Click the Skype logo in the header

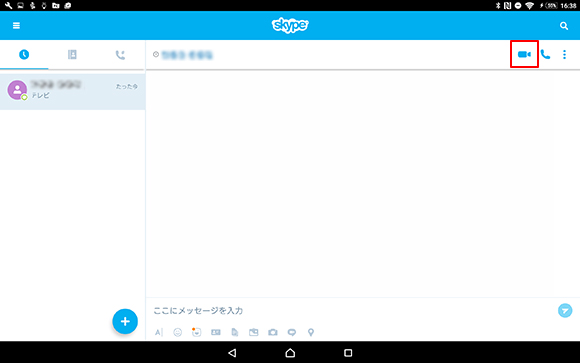(x=290, y=25)
